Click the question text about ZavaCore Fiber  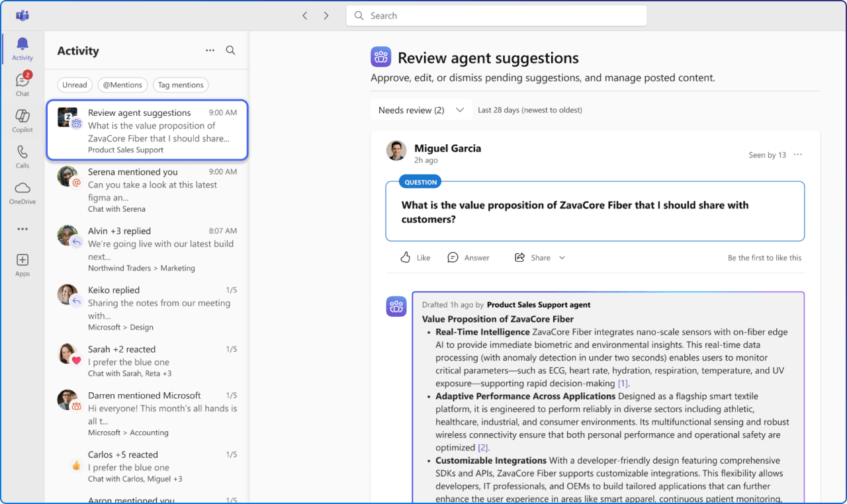575,212
